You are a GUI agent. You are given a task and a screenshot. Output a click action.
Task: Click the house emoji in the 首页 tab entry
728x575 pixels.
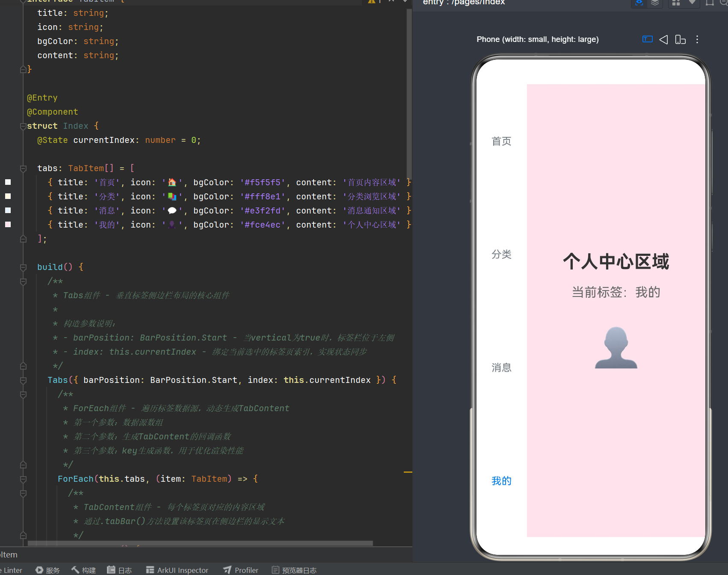tap(172, 182)
